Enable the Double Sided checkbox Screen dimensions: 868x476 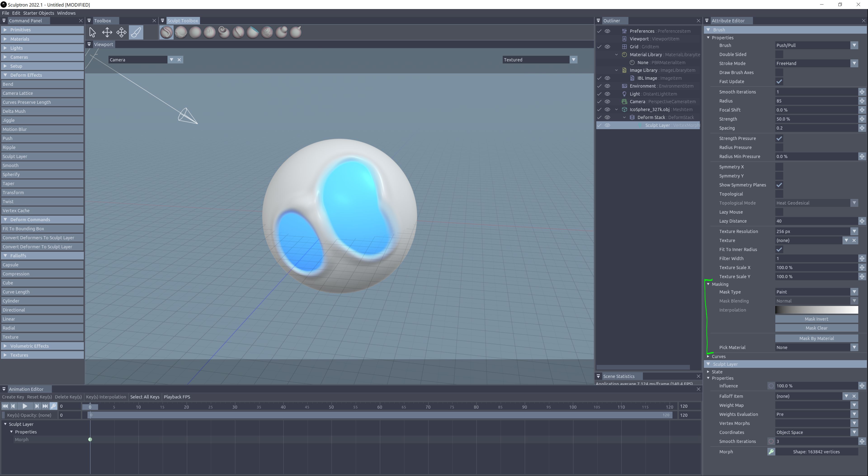[x=779, y=55]
